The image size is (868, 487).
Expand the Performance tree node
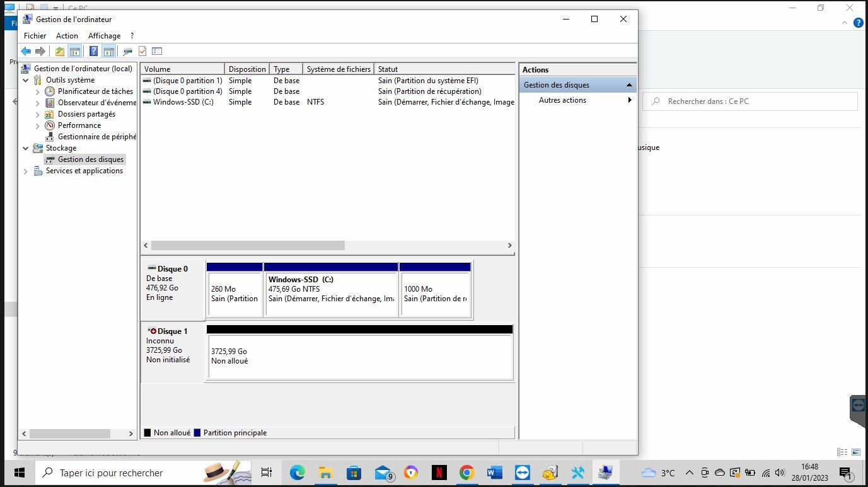point(37,125)
